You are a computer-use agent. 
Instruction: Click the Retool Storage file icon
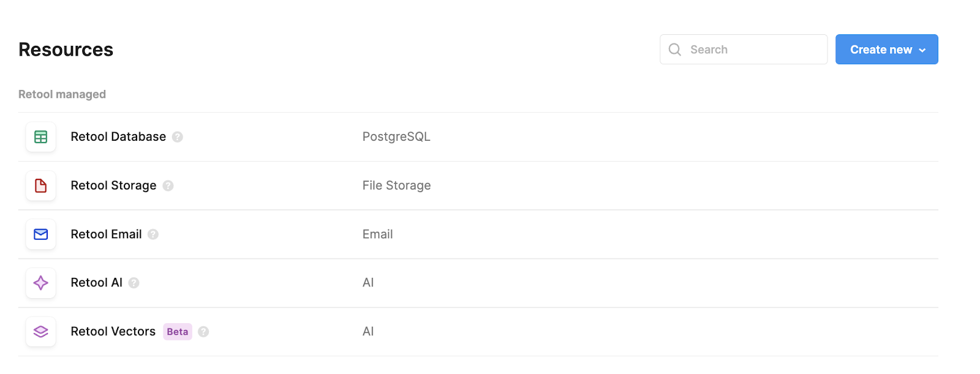tap(41, 185)
